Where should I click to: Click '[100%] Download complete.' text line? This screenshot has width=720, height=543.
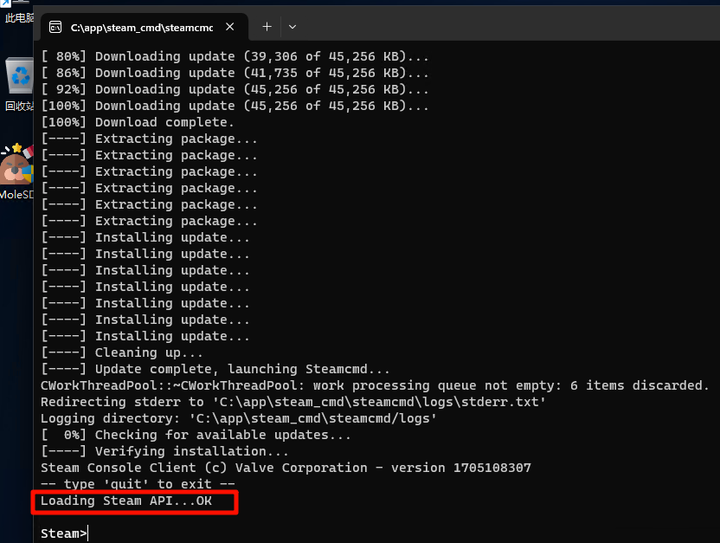pyautogui.click(x=137, y=123)
